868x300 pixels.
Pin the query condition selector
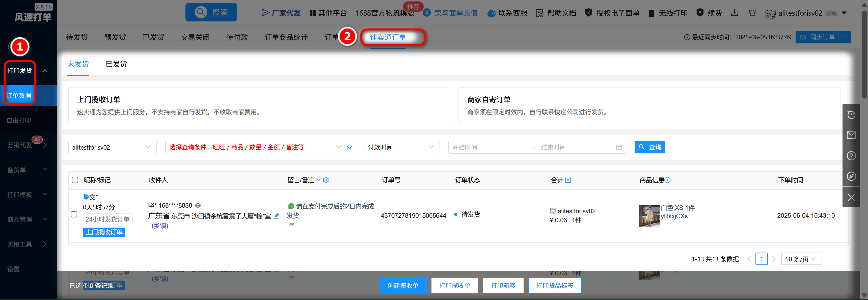pos(349,147)
